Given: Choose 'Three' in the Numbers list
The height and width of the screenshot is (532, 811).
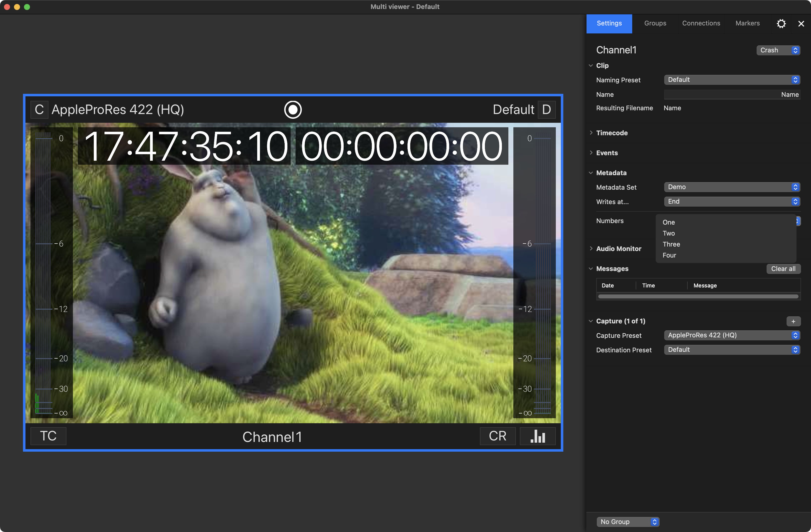Looking at the screenshot, I should click(726, 244).
